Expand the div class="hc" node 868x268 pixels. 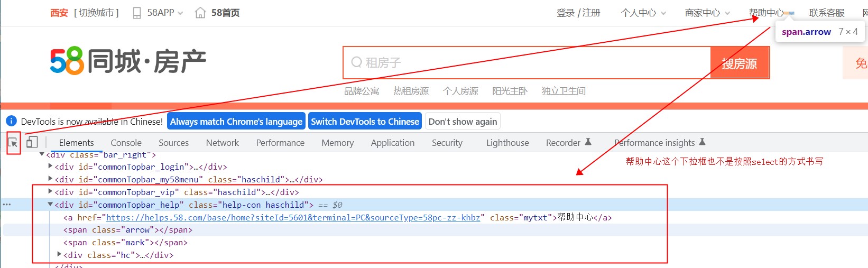[59, 254]
